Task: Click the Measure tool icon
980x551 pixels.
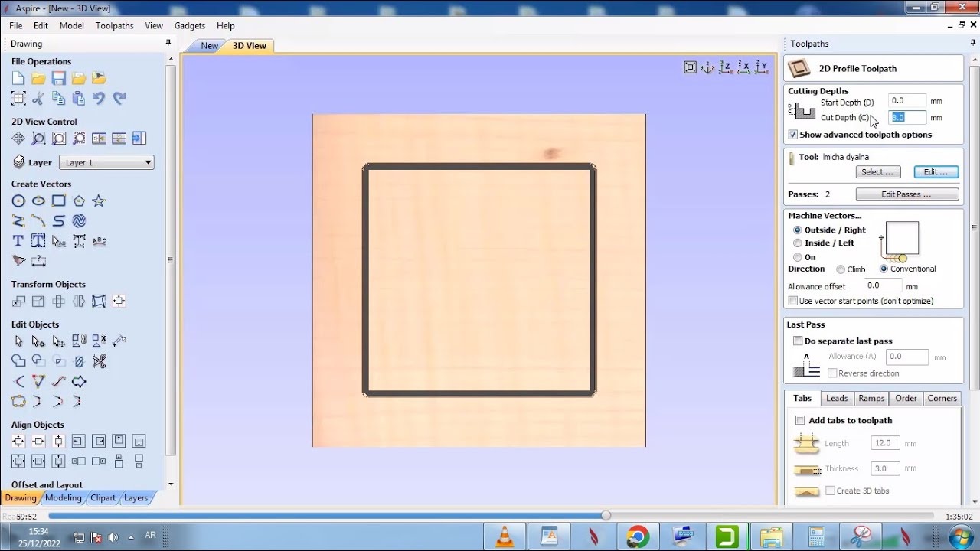Action: pyautogui.click(x=38, y=260)
